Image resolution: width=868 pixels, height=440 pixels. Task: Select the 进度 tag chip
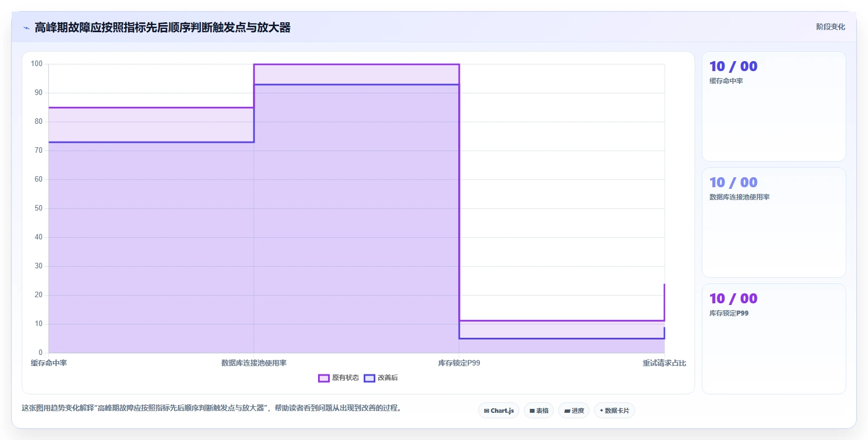574,411
